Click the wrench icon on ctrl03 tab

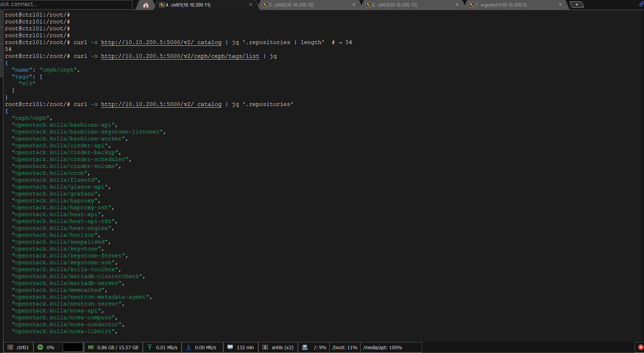coord(368,5)
